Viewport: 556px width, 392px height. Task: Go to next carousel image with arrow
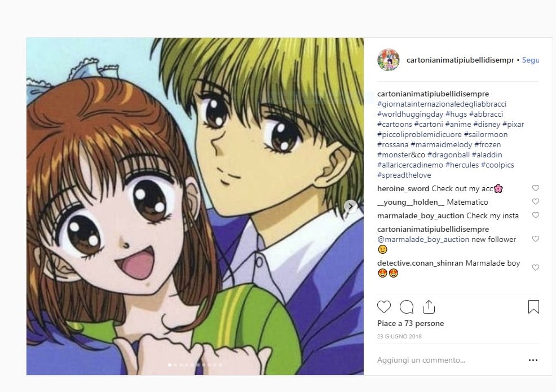tap(350, 206)
